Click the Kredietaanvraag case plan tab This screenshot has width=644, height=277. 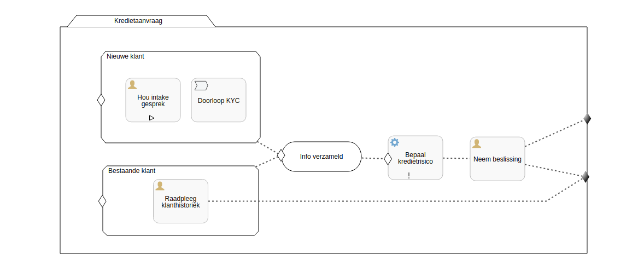coord(138,21)
